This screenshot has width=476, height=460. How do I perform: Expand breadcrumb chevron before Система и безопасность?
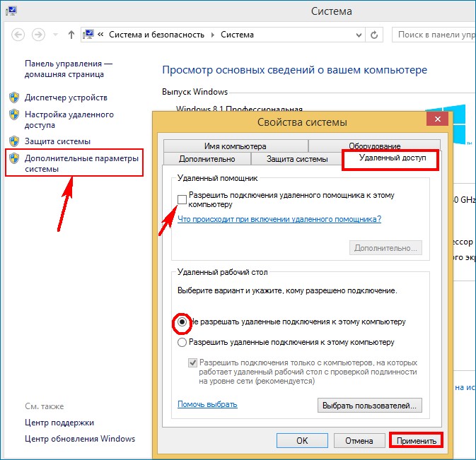coord(102,34)
